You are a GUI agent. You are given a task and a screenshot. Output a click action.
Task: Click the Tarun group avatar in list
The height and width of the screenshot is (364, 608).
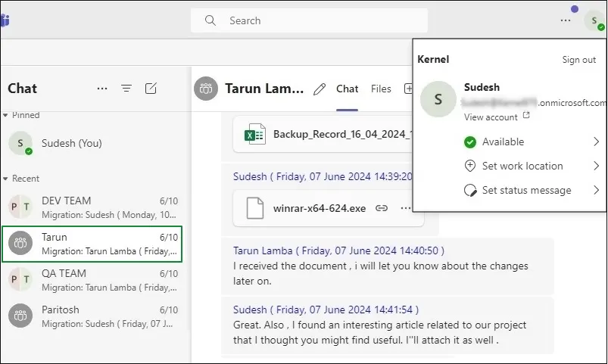[20, 243]
